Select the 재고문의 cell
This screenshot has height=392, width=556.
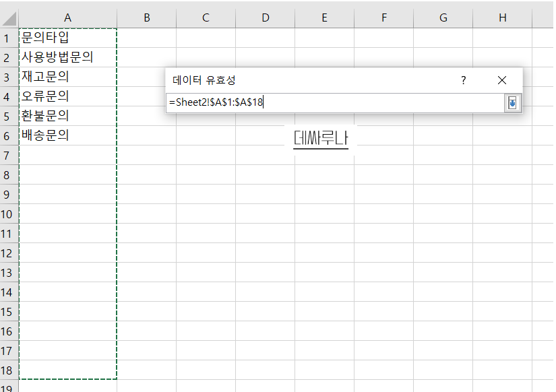pyautogui.click(x=67, y=76)
